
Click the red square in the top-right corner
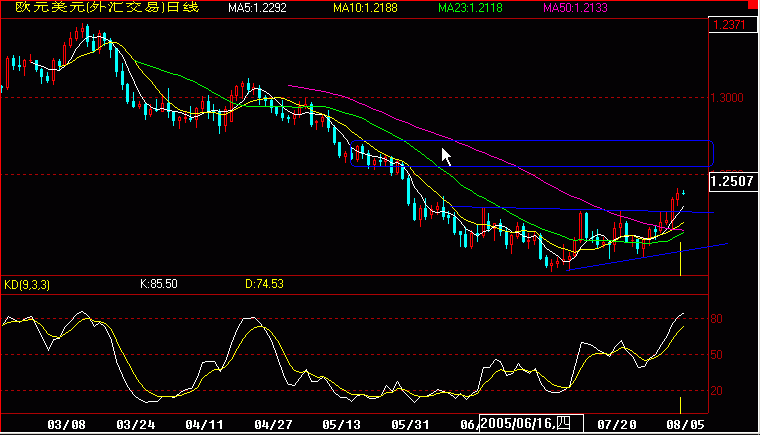(754, 4)
